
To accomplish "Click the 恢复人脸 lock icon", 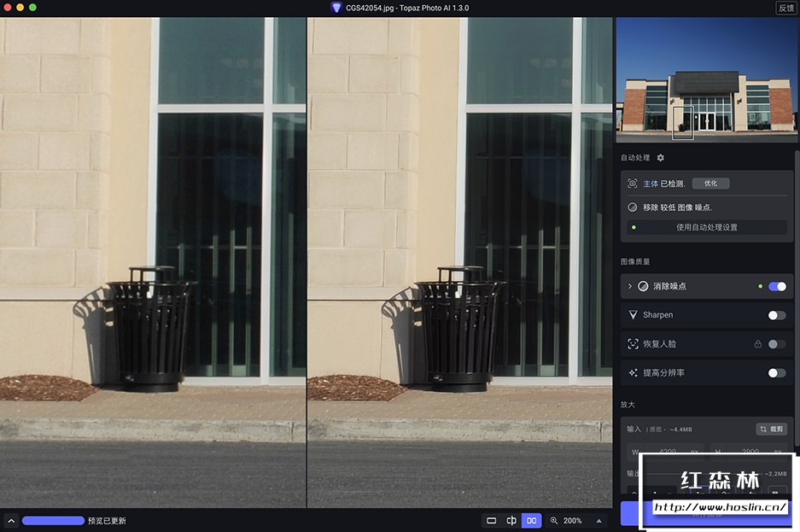I will 758,344.
